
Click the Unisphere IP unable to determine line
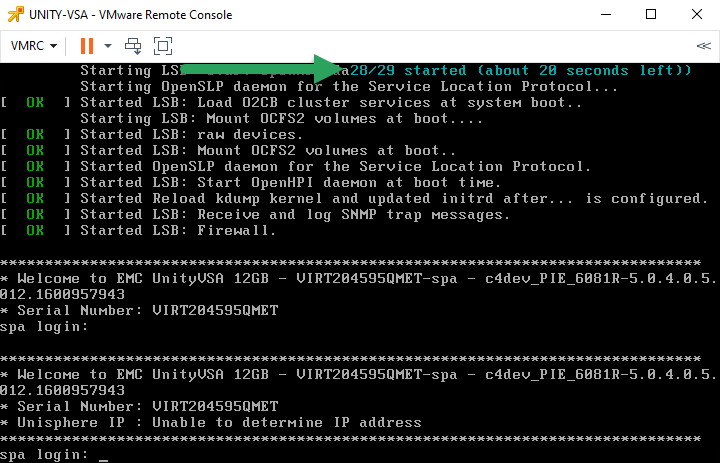tap(211, 423)
